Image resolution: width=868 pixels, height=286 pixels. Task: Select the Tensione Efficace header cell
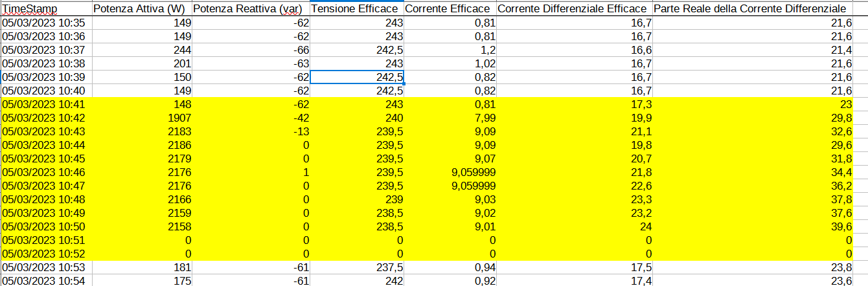pyautogui.click(x=357, y=8)
